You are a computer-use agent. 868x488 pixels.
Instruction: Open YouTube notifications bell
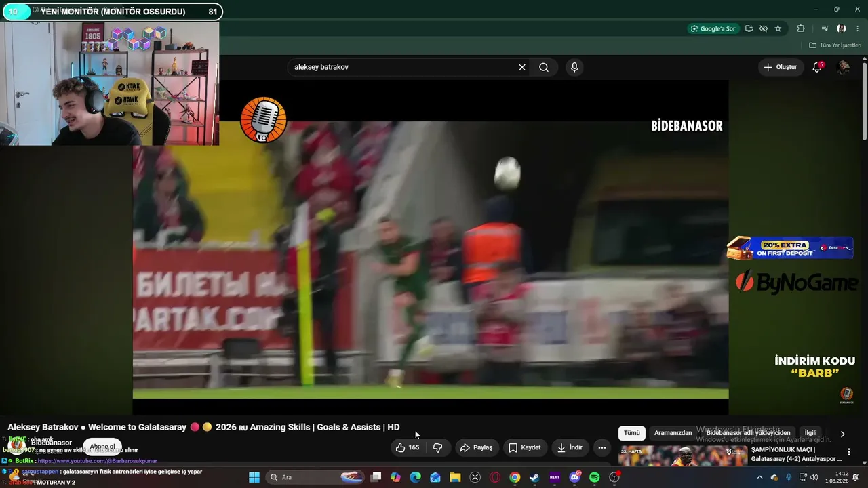pos(817,67)
